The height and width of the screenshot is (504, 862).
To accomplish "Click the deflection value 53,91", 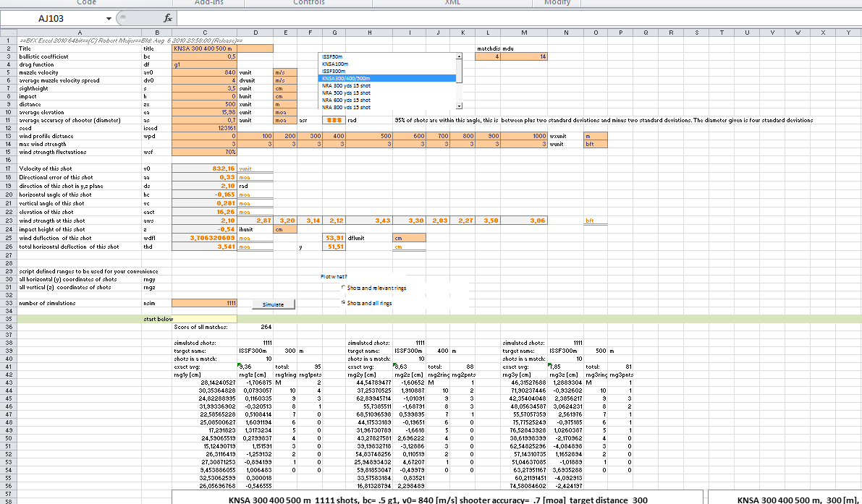I will pos(334,238).
